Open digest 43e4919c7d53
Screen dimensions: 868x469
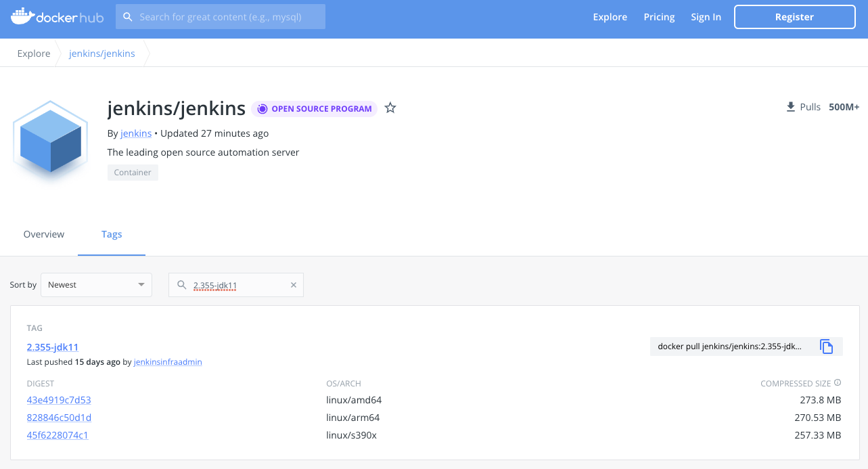pyautogui.click(x=59, y=400)
